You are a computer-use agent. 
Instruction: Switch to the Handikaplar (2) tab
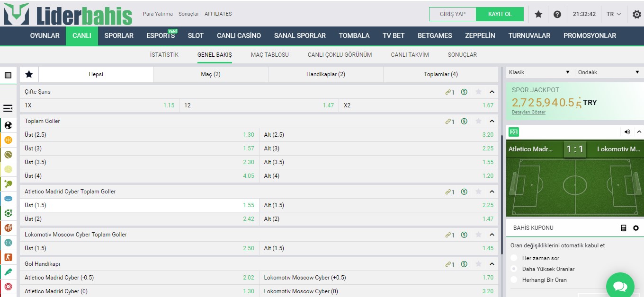click(326, 74)
